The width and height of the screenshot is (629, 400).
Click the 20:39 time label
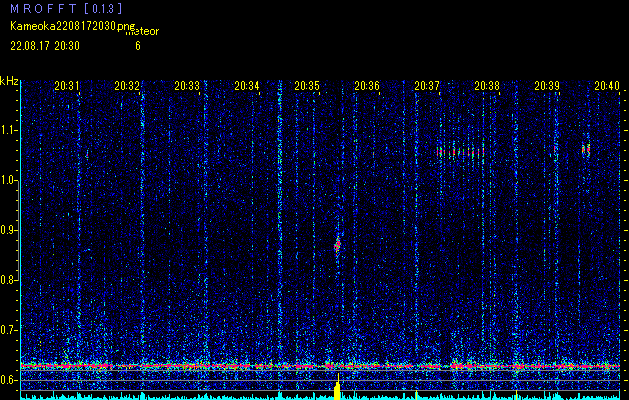click(x=547, y=85)
